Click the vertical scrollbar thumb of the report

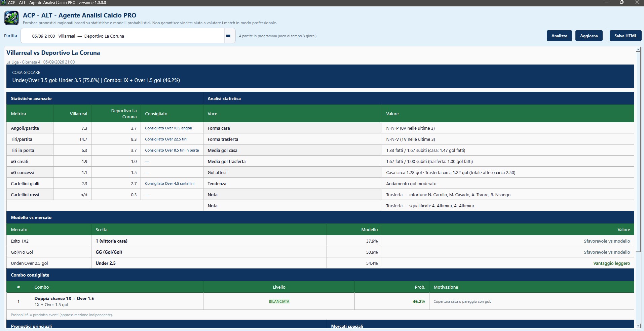pyautogui.click(x=638, y=152)
